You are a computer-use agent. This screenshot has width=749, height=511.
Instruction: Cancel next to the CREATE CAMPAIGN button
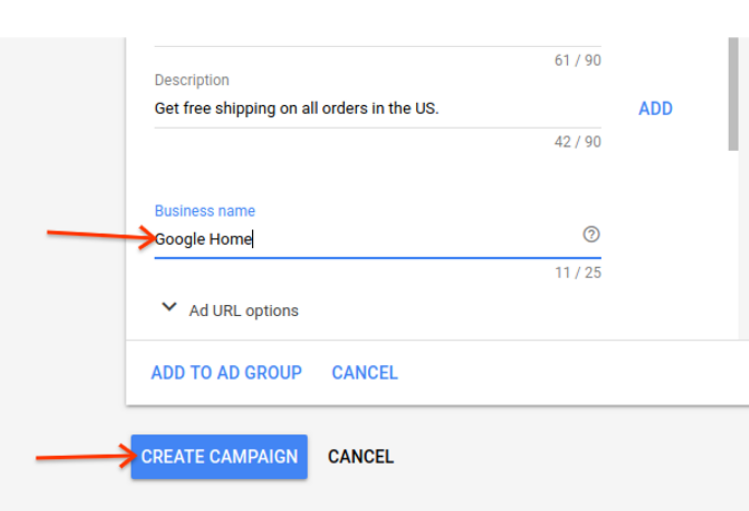click(361, 457)
